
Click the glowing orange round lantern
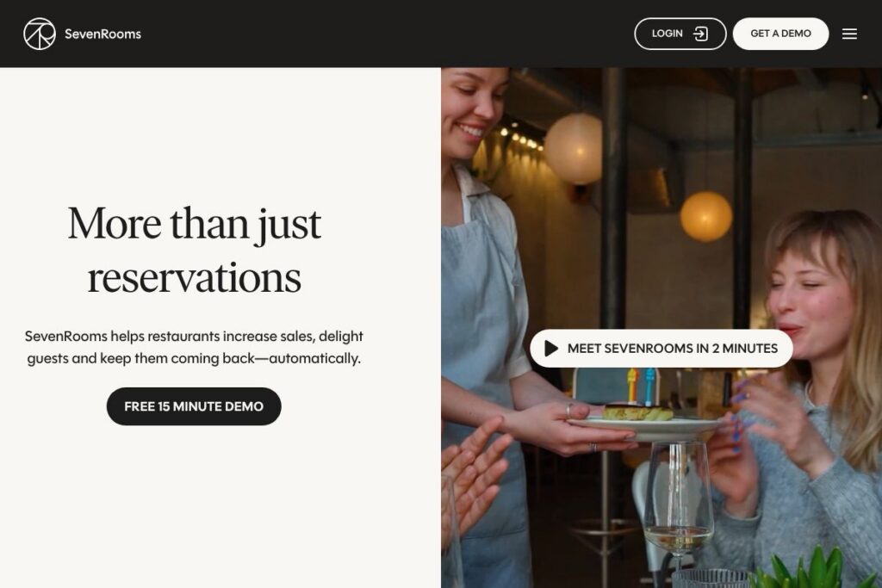coord(706,216)
